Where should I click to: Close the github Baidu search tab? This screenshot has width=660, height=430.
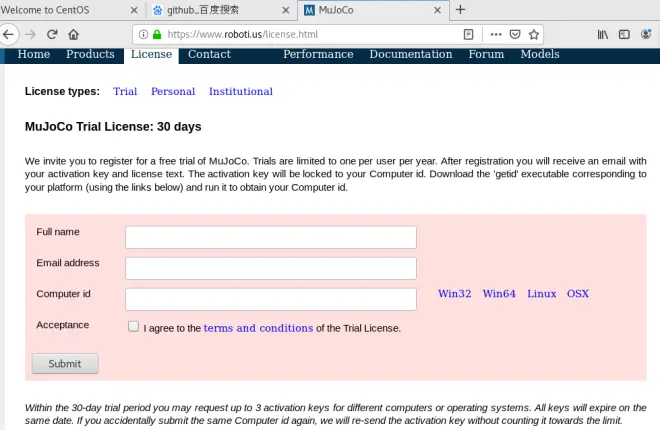click(x=286, y=10)
